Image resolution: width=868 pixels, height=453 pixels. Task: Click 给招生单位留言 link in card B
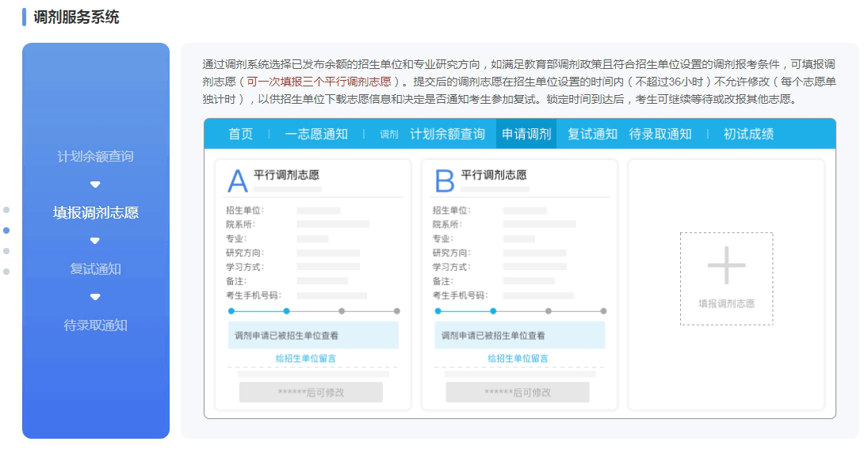coord(518,359)
